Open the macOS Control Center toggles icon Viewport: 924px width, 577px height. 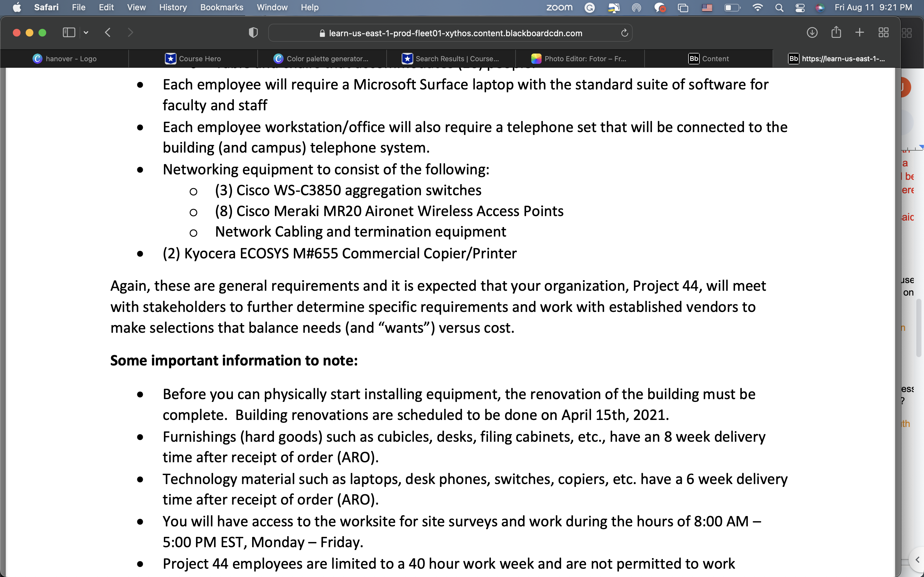[x=800, y=8]
